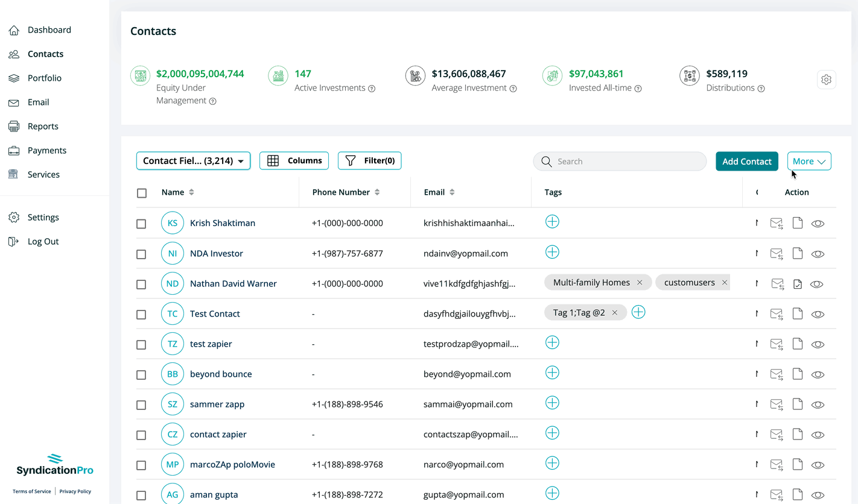
Task: Go to Dashboard in sidebar
Action: 49,30
